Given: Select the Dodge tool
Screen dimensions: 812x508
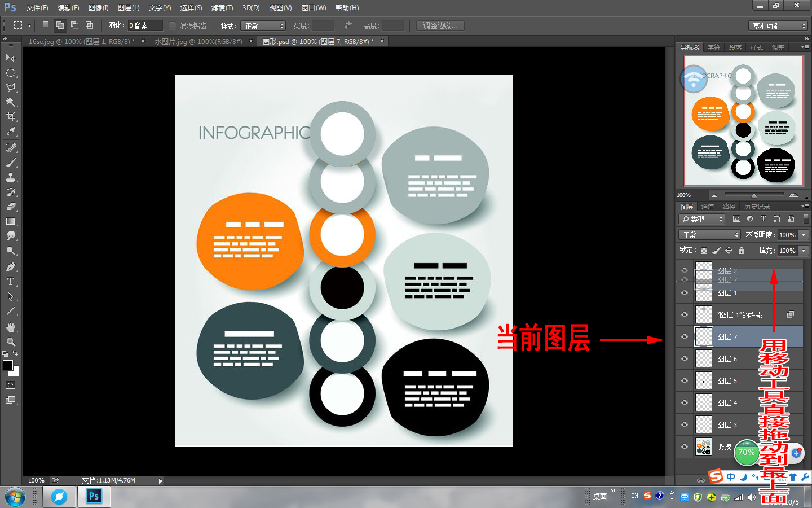Looking at the screenshot, I should pos(10,251).
